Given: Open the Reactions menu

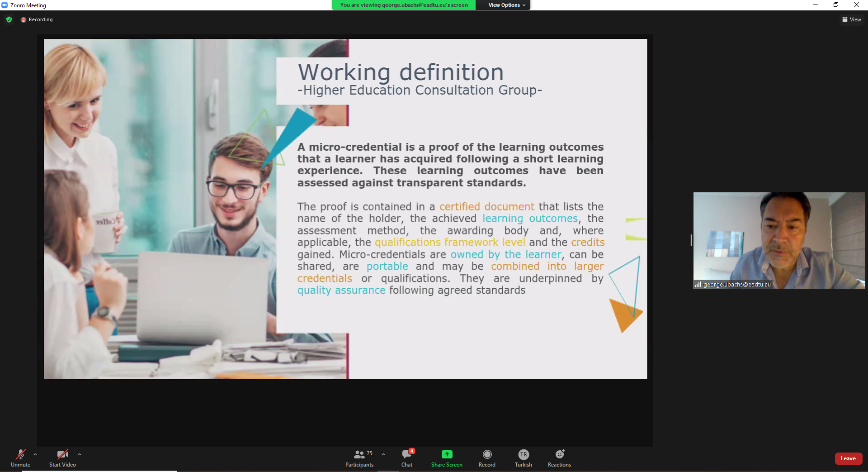Looking at the screenshot, I should 559,458.
